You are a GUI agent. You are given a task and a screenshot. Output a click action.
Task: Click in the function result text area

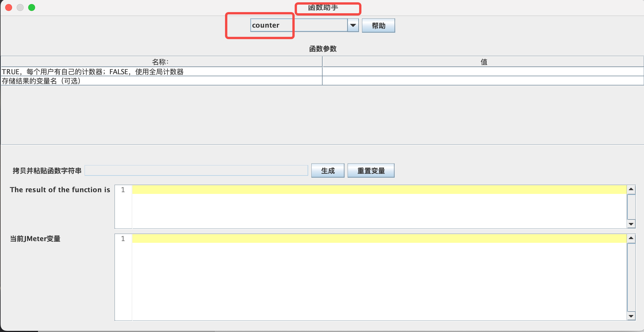click(379, 207)
